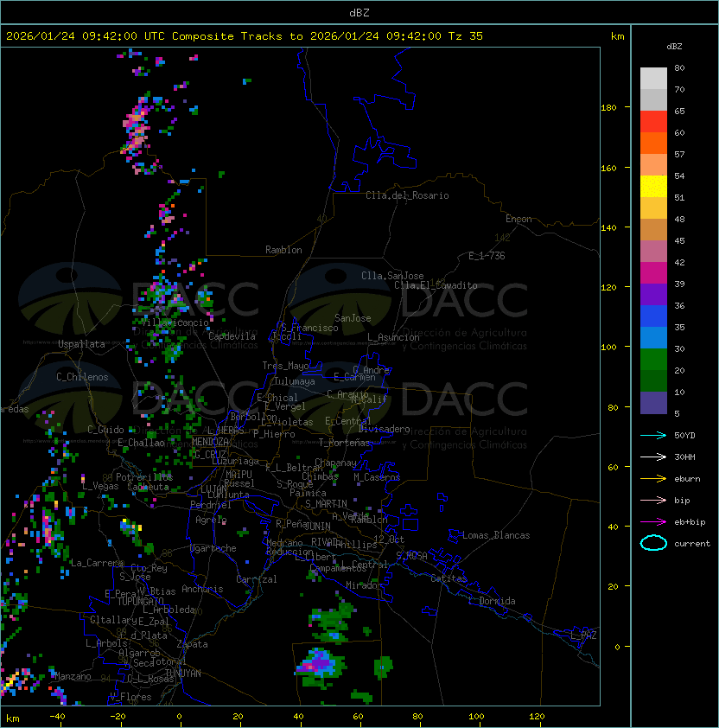Viewport: 719px width, 728px height.
Task: Select the light blue 30-35 dBZ swatch
Action: coord(653,337)
